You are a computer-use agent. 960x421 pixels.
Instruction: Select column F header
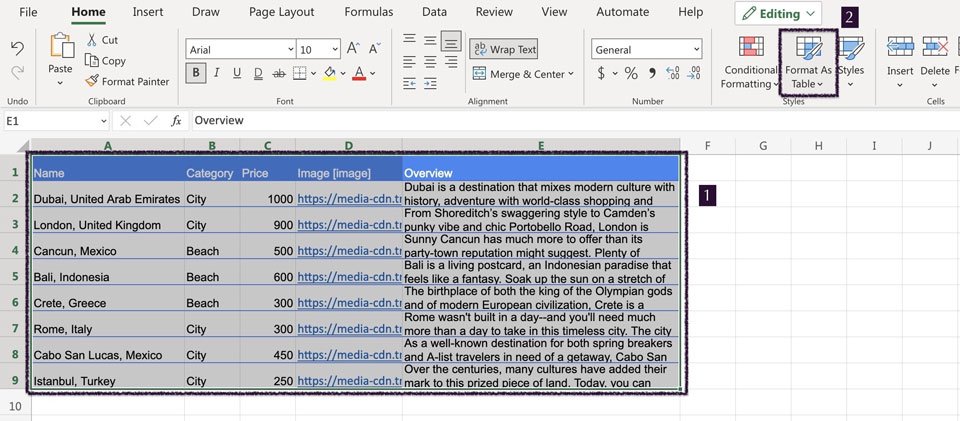tap(708, 145)
